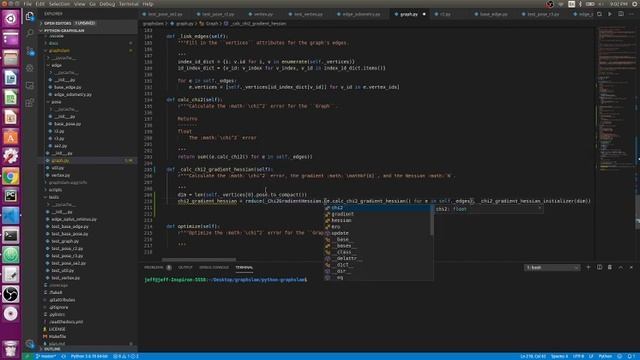This screenshot has height=360, width=640.
Task: Create a new terminal with plus icon
Action: [588, 267]
